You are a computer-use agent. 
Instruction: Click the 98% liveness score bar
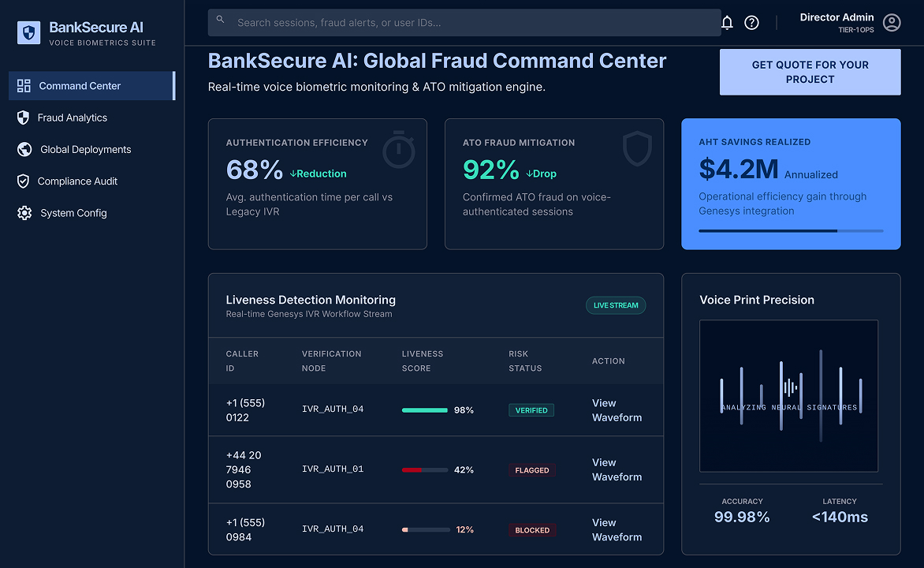point(425,410)
